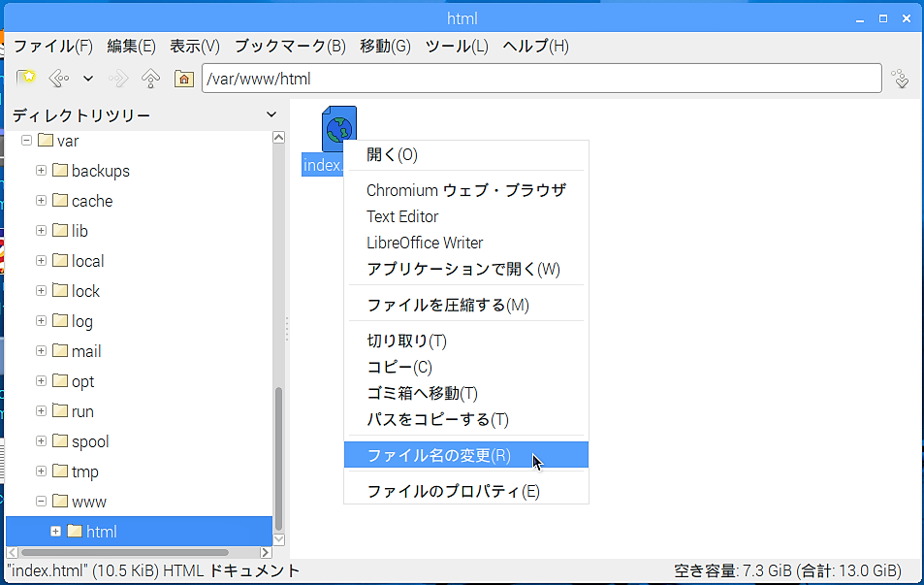Open the 移動(G) menu
Image resolution: width=924 pixels, height=585 pixels.
pos(385,46)
